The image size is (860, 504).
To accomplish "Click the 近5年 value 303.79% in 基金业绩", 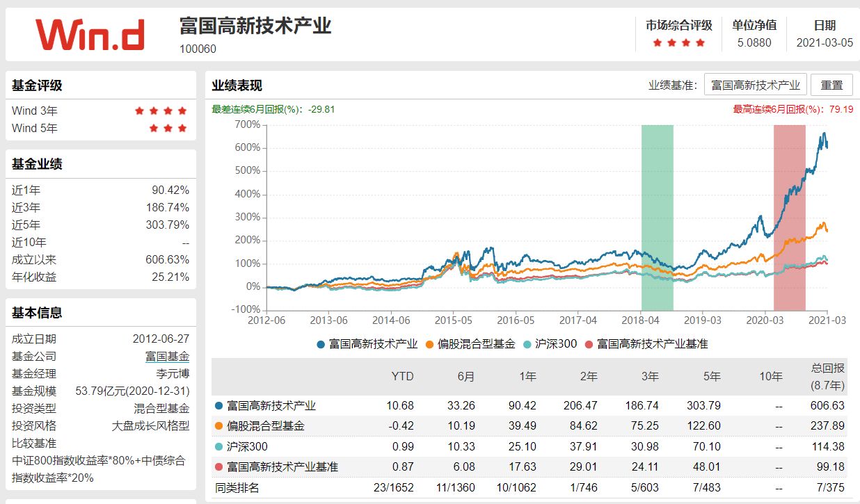I will pyautogui.click(x=168, y=225).
